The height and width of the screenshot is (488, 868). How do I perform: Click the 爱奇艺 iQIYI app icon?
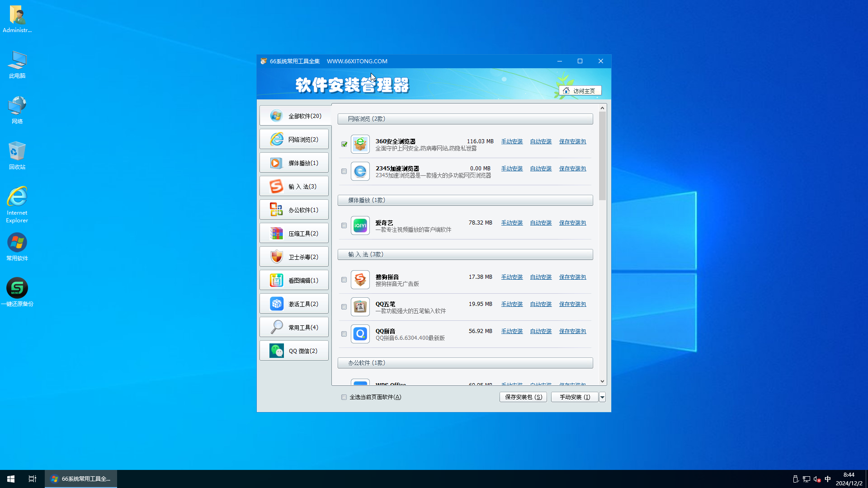[360, 225]
